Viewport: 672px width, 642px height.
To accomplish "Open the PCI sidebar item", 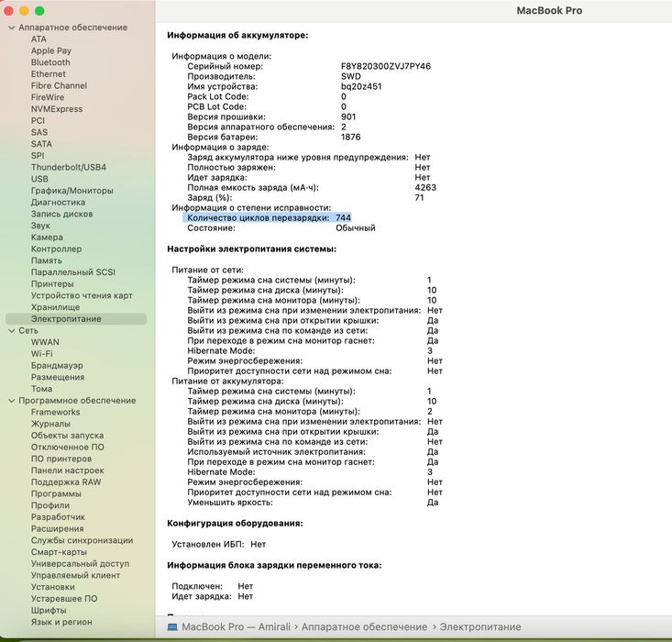I will (38, 120).
